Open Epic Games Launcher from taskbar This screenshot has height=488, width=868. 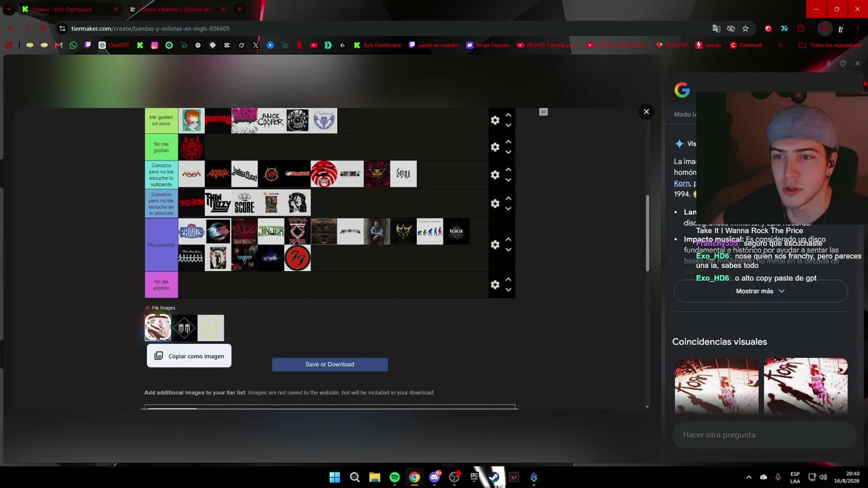click(474, 477)
